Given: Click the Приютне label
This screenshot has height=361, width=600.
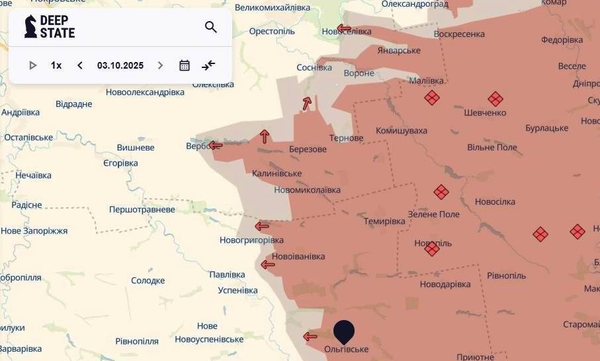Looking at the screenshot, I should tap(475, 357).
